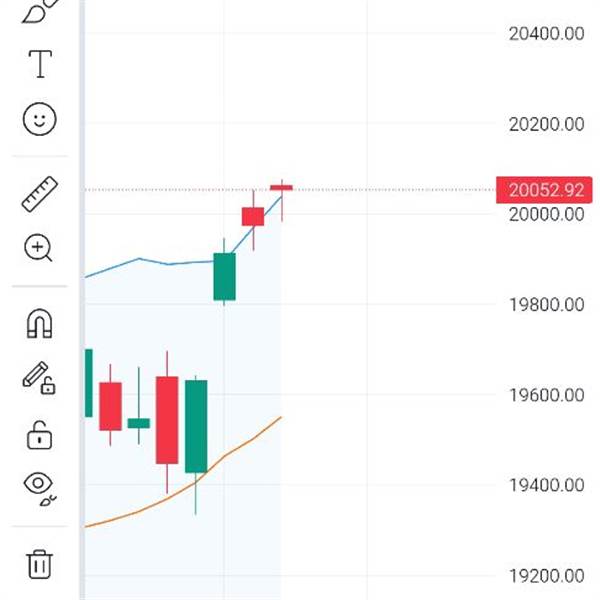Click the tall red candle near 19600
The width and height of the screenshot is (600, 600).
[167, 420]
